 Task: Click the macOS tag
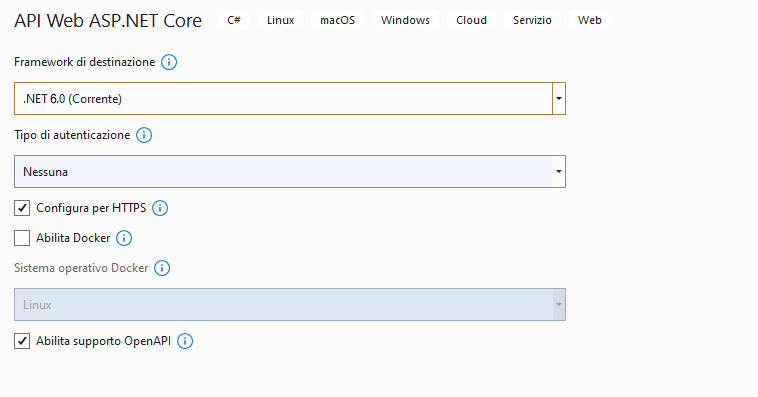click(x=337, y=20)
